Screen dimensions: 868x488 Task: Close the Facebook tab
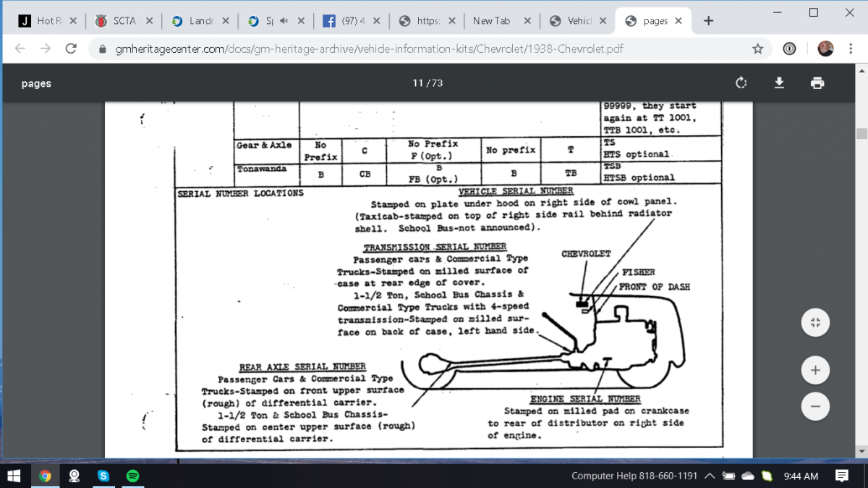click(376, 21)
